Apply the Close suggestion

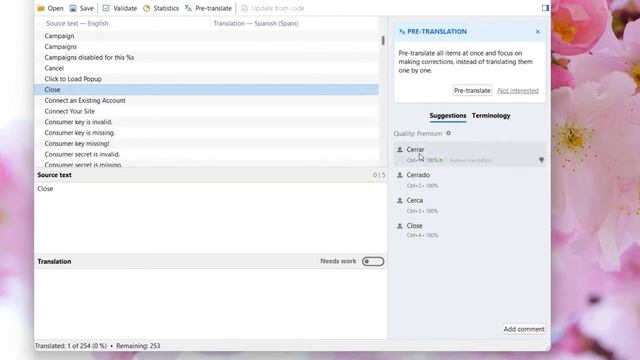(469, 230)
